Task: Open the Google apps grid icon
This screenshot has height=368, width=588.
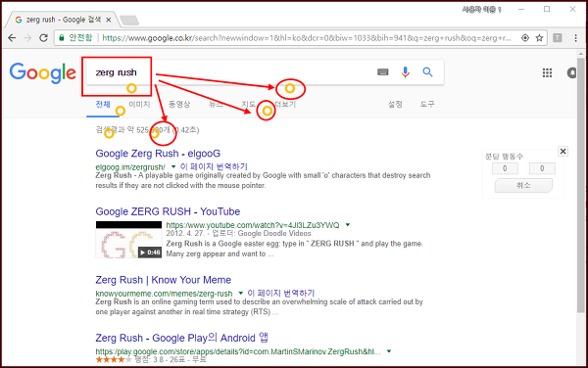Action: [547, 72]
